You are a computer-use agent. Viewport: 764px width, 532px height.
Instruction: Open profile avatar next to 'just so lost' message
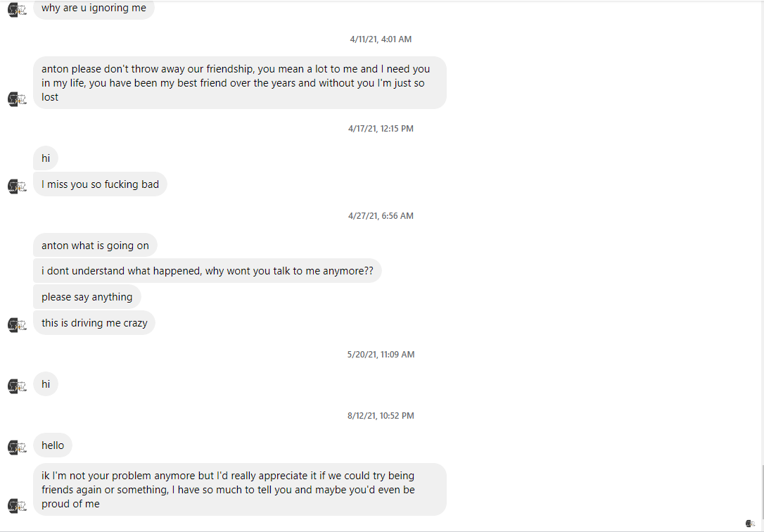pyautogui.click(x=17, y=99)
